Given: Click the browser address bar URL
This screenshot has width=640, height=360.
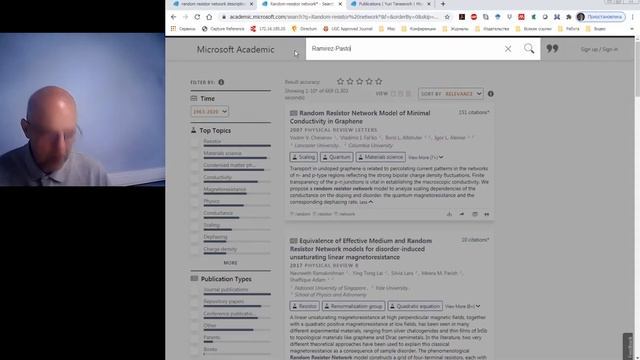Looking at the screenshot, I should [333, 17].
